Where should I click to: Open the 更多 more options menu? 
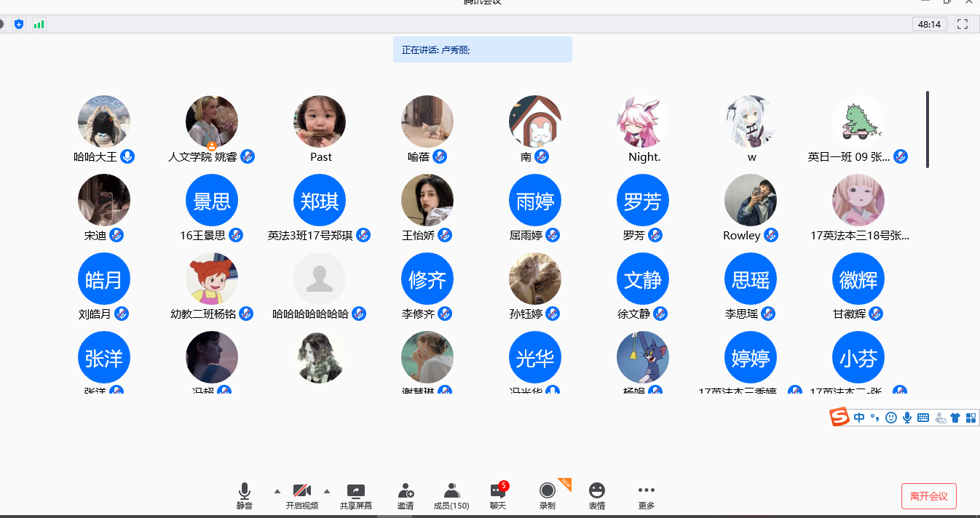pos(646,491)
